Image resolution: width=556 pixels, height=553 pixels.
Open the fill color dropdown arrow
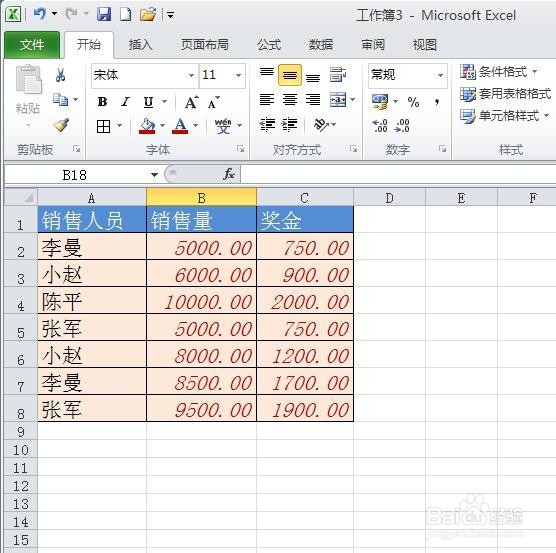(162, 125)
